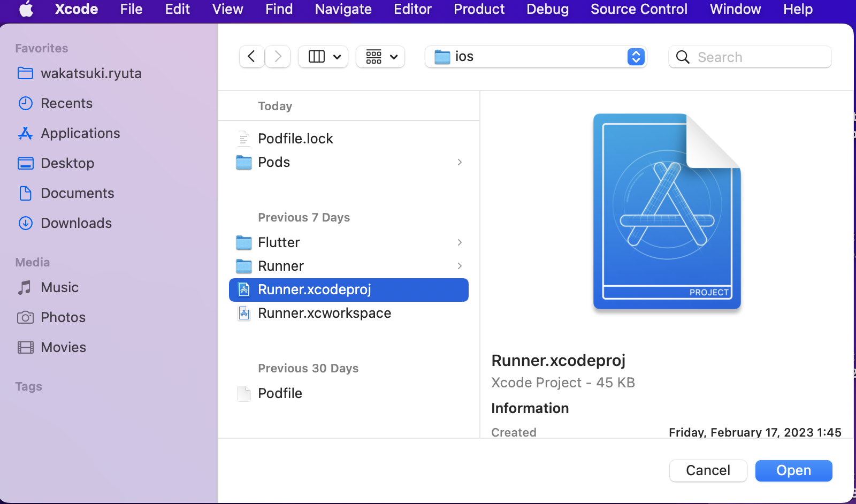
Task: Open the Window menu
Action: (735, 9)
